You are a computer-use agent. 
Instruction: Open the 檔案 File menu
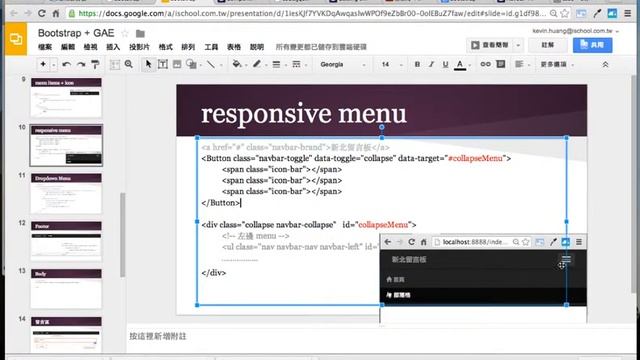[x=45, y=47]
